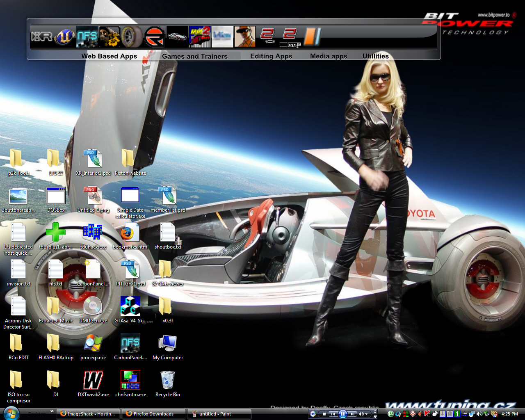This screenshot has height=420, width=525.
Task: Switch to ImageShack Firefox taskbar window
Action: pos(88,414)
